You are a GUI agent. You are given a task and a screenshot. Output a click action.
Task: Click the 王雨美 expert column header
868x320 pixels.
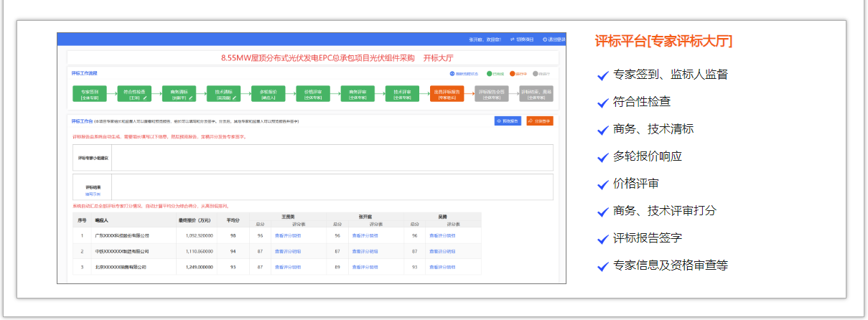coord(289,215)
